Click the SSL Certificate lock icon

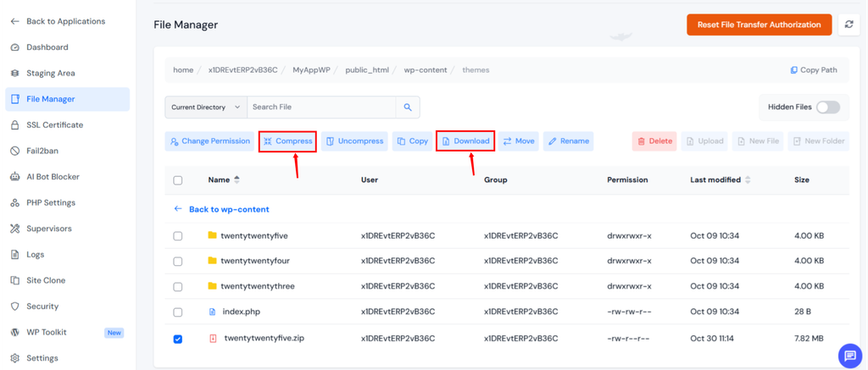tap(15, 125)
